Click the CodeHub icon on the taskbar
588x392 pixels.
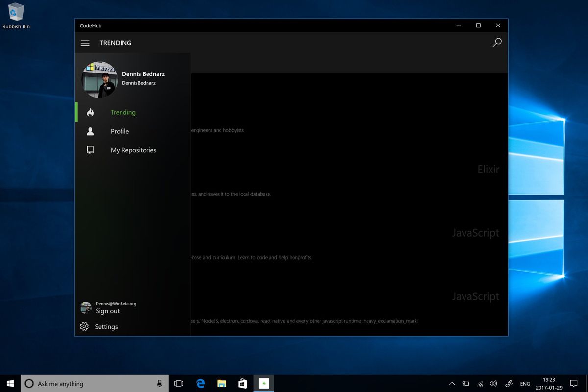coord(264,383)
